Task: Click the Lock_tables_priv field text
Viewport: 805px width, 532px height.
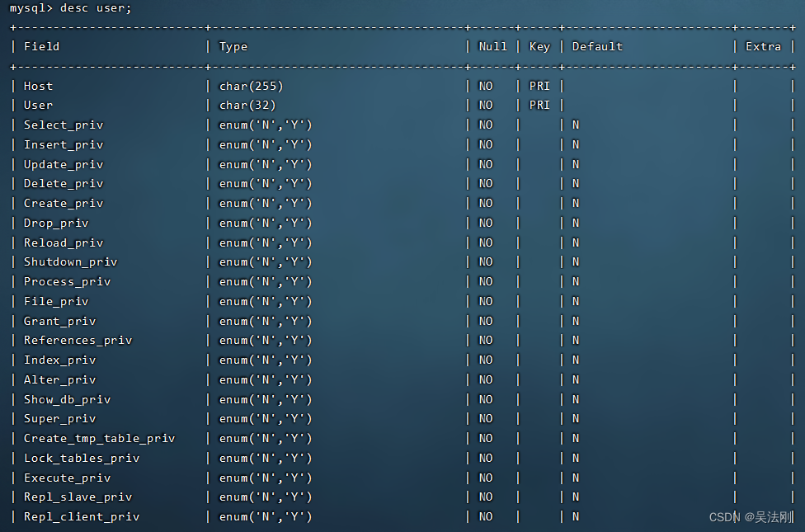Action: click(x=82, y=458)
